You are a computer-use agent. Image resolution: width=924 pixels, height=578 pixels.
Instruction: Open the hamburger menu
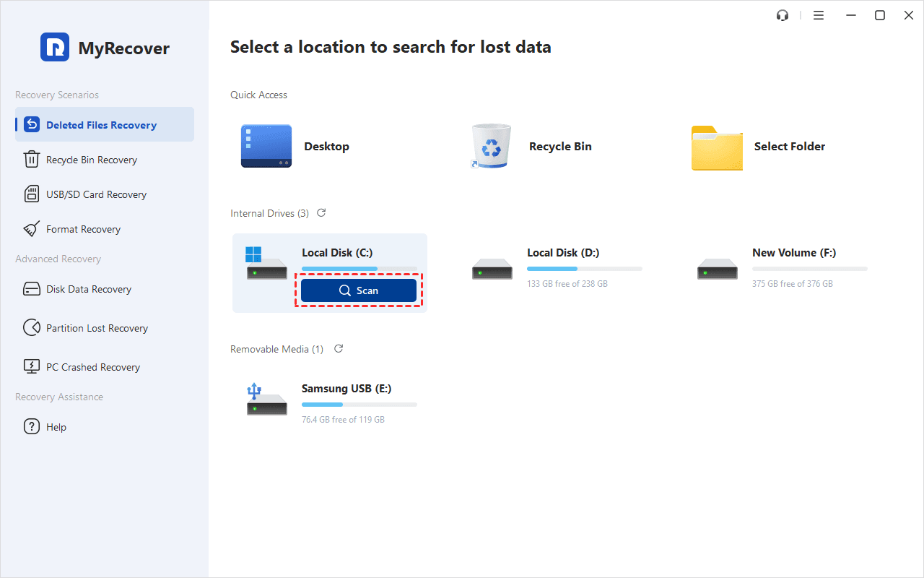(819, 14)
